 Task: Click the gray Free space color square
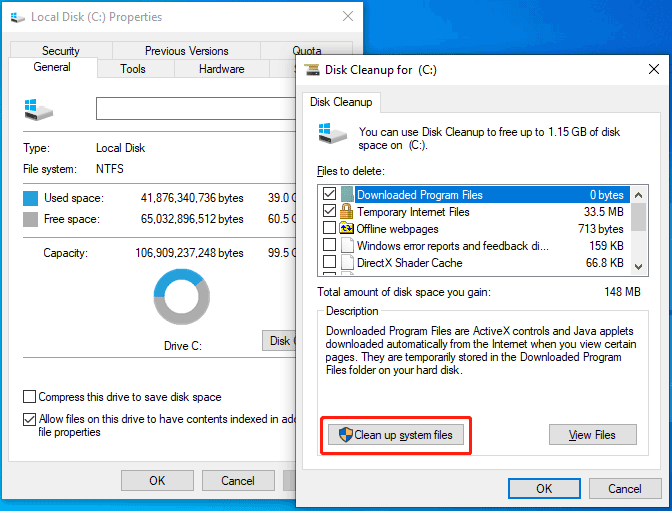(30, 219)
